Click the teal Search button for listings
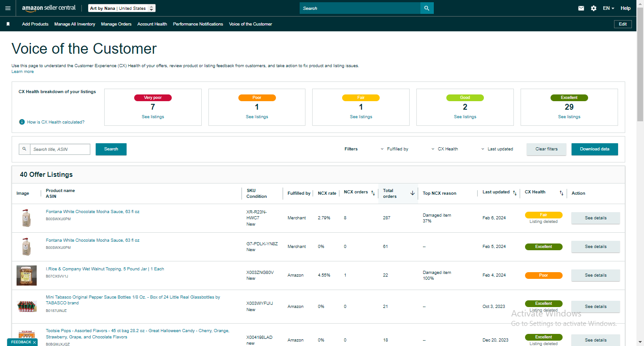Screen dimensions: 644x346 [x=111, y=149]
